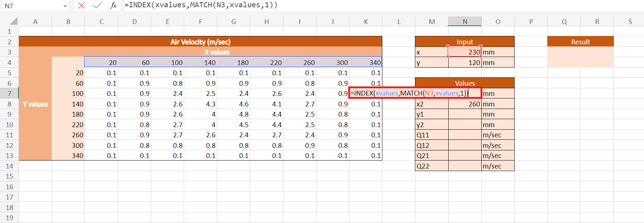Click inside the formula bar text

point(326,5)
